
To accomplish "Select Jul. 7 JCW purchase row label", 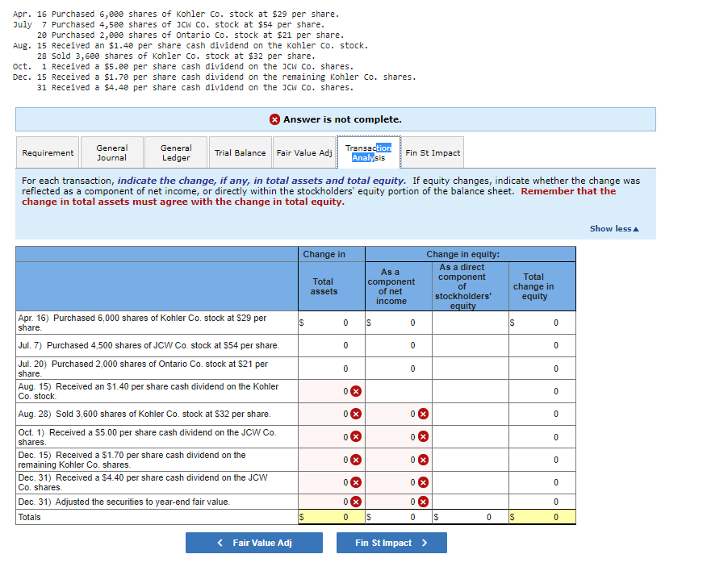I will [157, 345].
